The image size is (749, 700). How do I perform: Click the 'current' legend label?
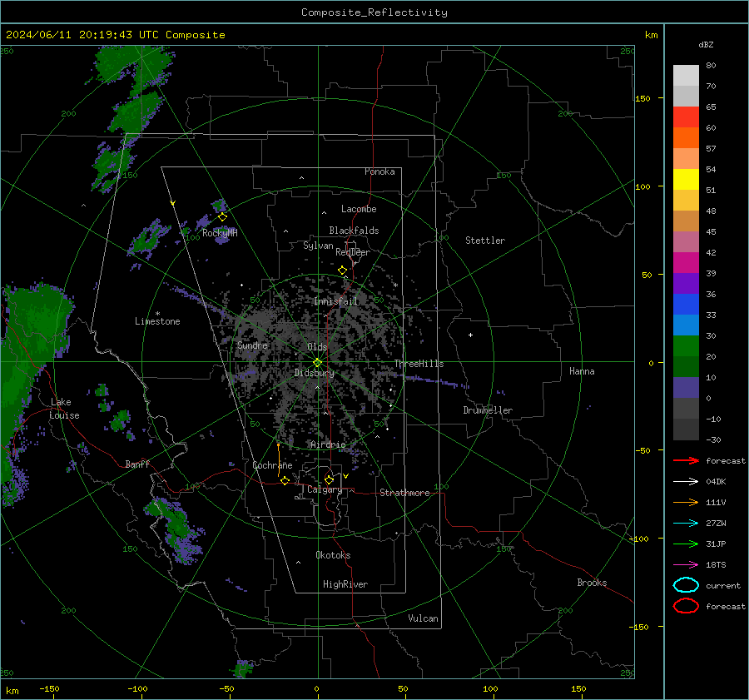(x=723, y=586)
